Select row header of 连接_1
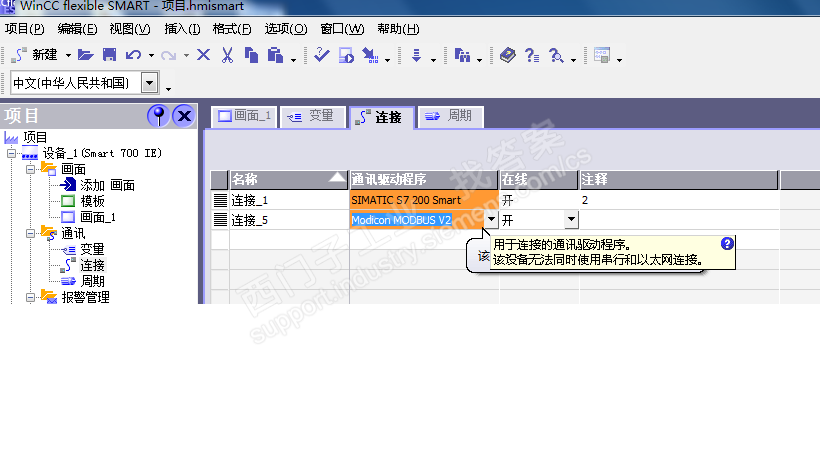Screen dimensions: 820x460 point(220,200)
